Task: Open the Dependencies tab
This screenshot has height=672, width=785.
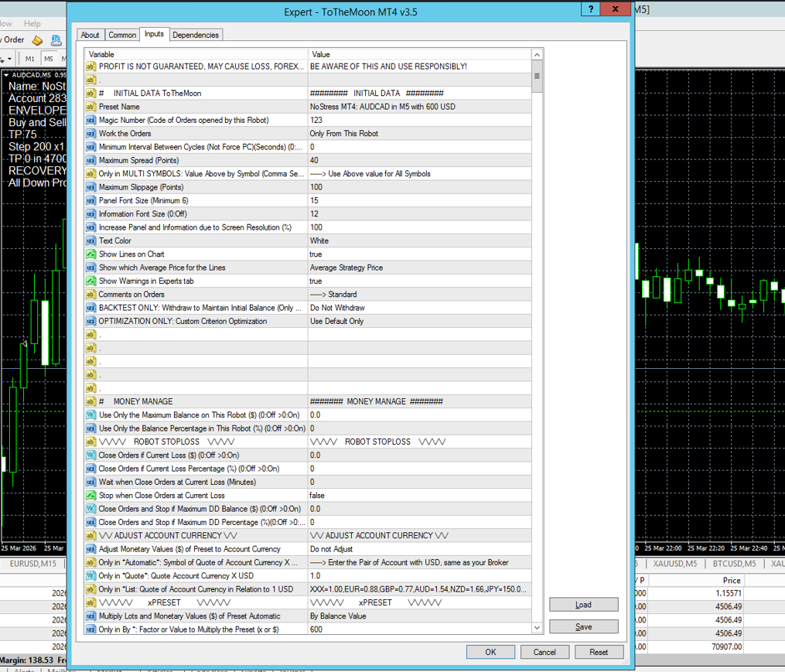Action: [x=196, y=35]
